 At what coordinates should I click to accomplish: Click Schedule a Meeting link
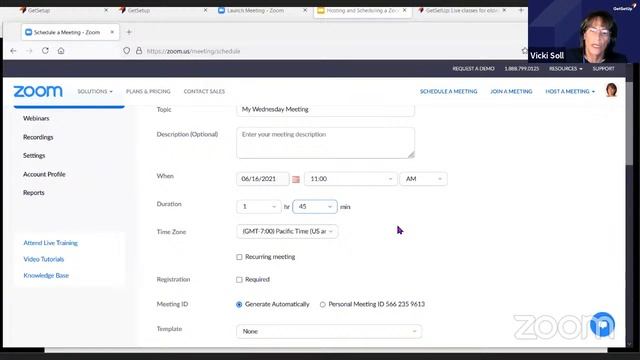tap(449, 91)
